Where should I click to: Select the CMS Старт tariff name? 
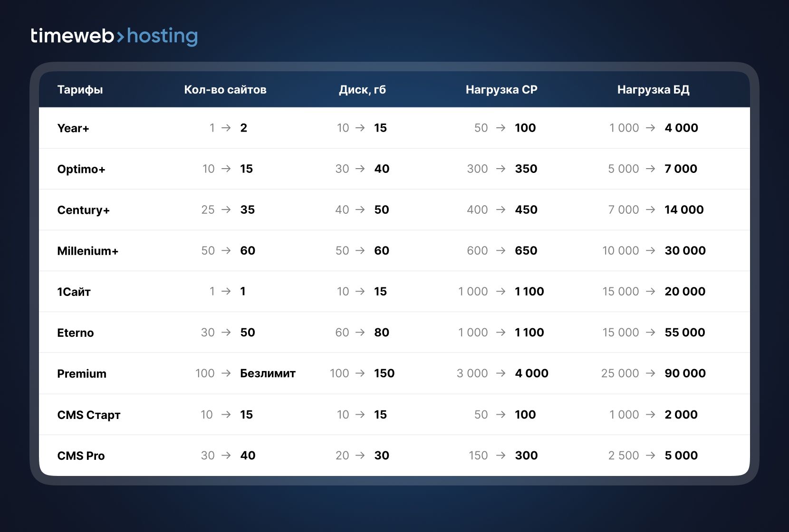pyautogui.click(x=89, y=415)
